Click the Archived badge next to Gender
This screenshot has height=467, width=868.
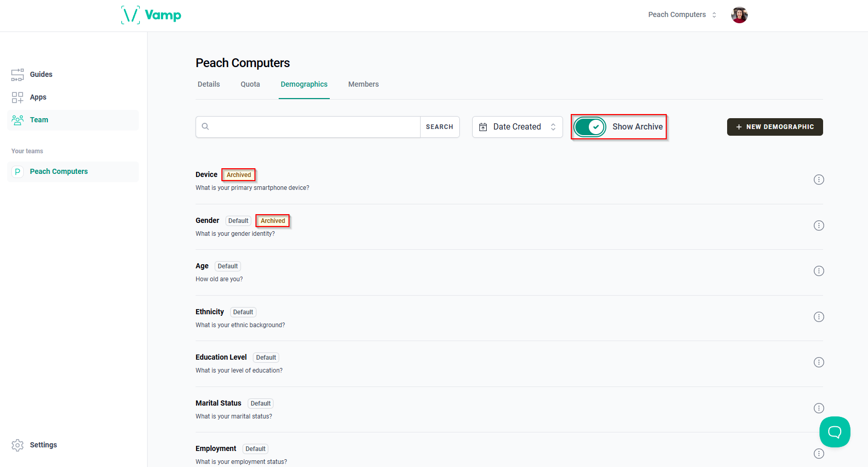(273, 221)
